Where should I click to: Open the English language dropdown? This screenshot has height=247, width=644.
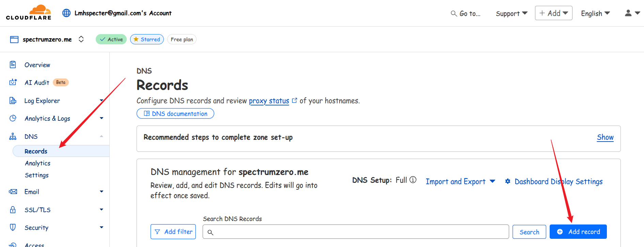tap(595, 13)
